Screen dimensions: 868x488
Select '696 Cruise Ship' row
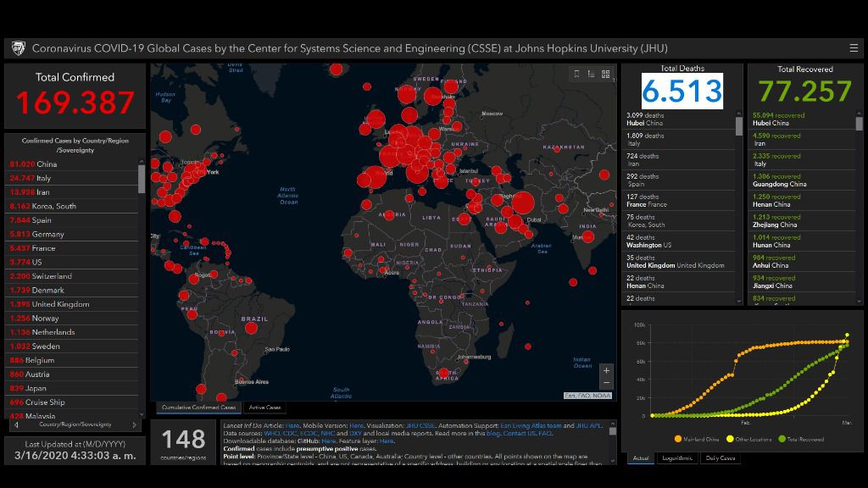[x=71, y=402]
